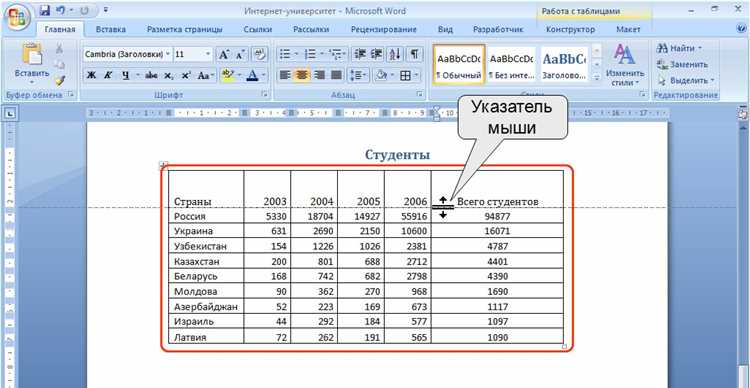Click the numbered list icon
Image resolution: width=750 pixels, height=388 pixels.
pyautogui.click(x=310, y=55)
